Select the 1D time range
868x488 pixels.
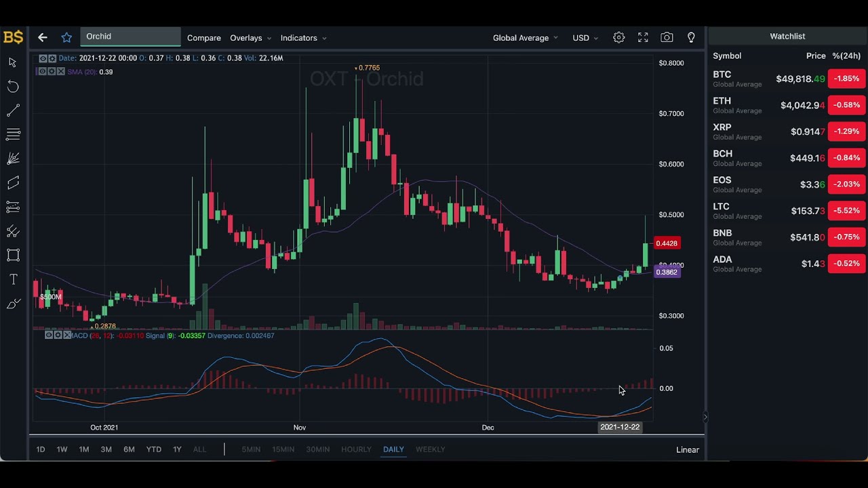(x=41, y=449)
